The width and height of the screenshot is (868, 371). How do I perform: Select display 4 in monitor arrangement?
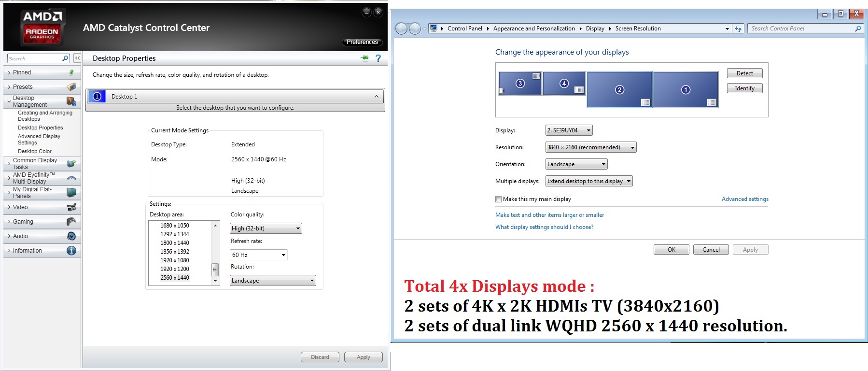click(x=564, y=83)
